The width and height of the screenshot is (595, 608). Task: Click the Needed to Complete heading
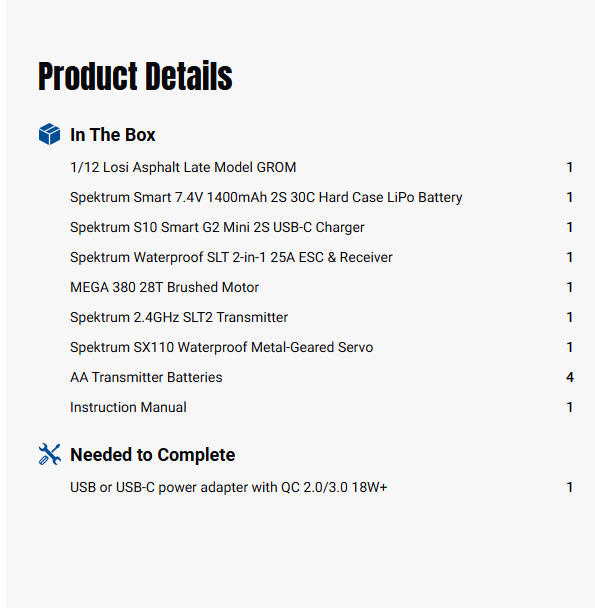pyautogui.click(x=152, y=455)
